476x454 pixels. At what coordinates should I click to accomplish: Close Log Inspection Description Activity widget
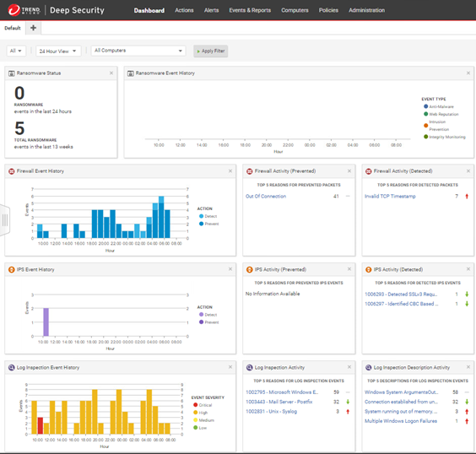[x=468, y=367]
